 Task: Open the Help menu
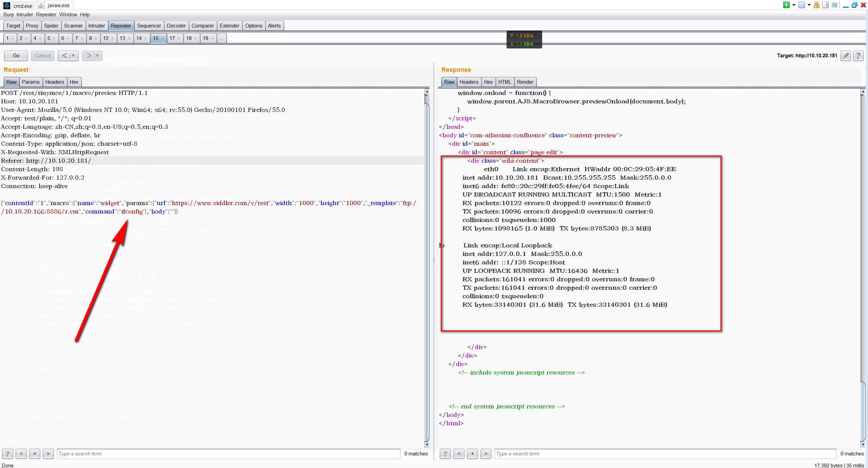(85, 15)
